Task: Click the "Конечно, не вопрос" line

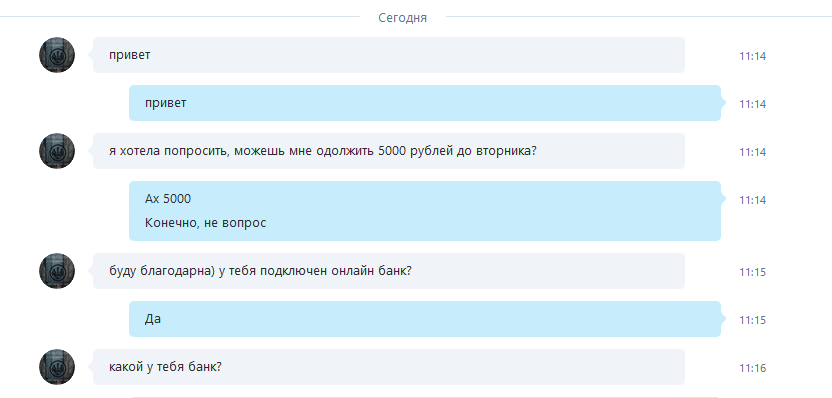Action: (x=205, y=223)
